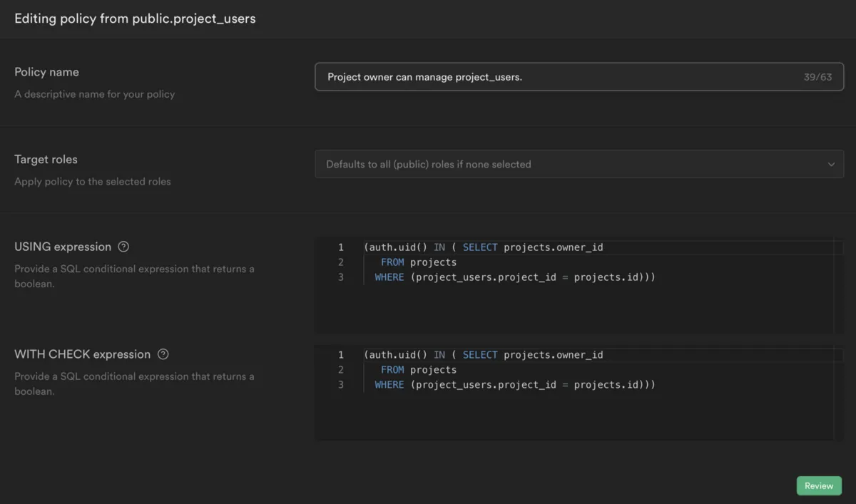
Task: Click the 'Policy name' label
Action: pos(46,72)
